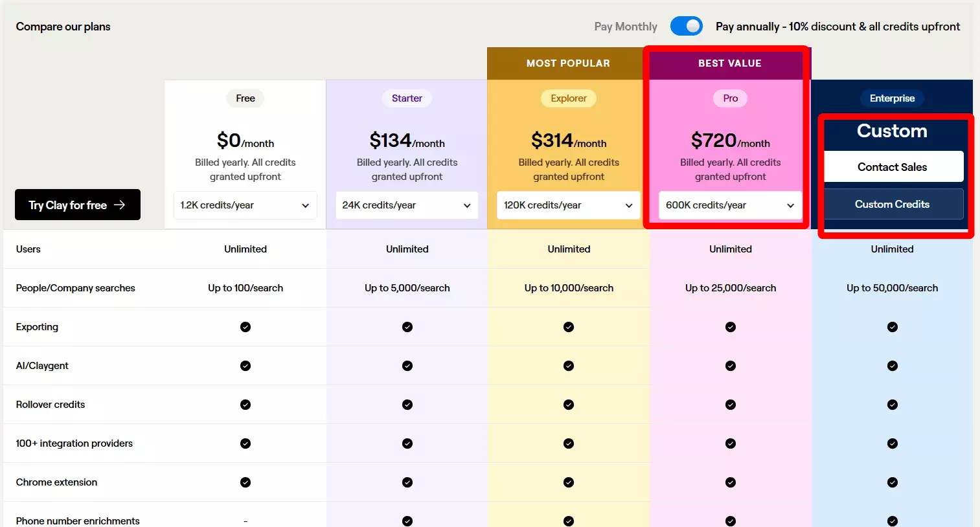Select the Explorer plan label
980x527 pixels.
pyautogui.click(x=569, y=98)
